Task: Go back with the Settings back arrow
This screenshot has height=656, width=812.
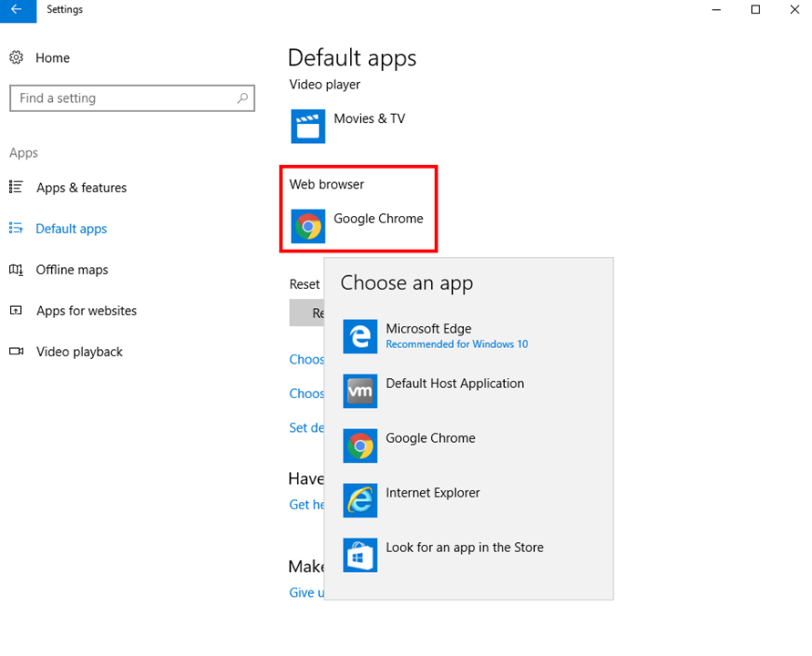Action: click(x=17, y=10)
